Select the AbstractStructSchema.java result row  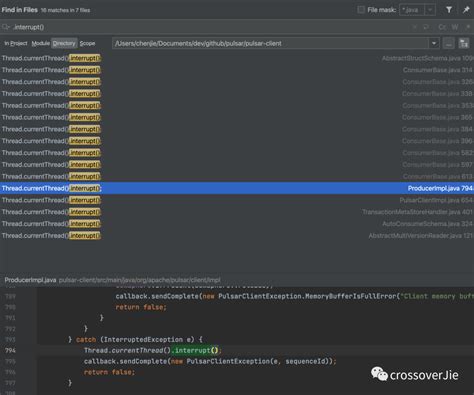pos(237,58)
